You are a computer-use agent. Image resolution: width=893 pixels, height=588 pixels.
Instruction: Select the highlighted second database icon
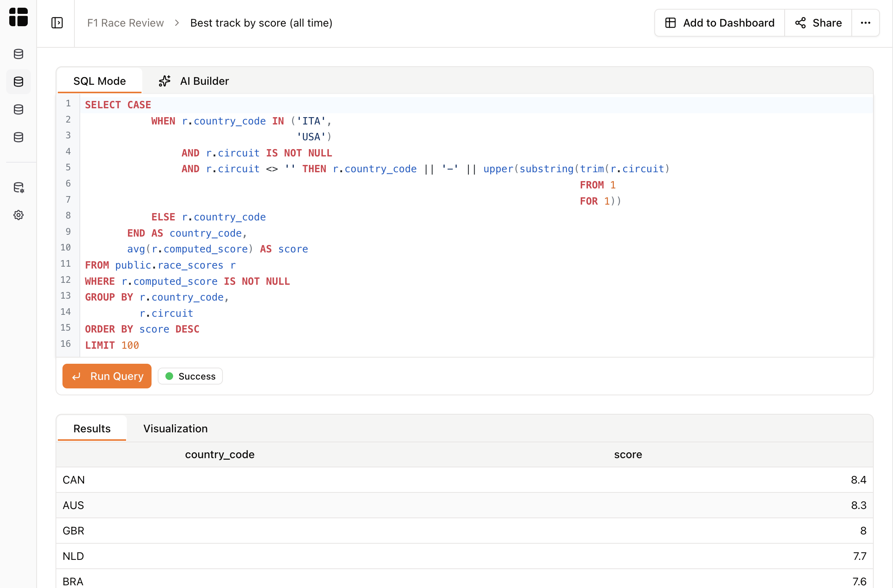tap(19, 82)
